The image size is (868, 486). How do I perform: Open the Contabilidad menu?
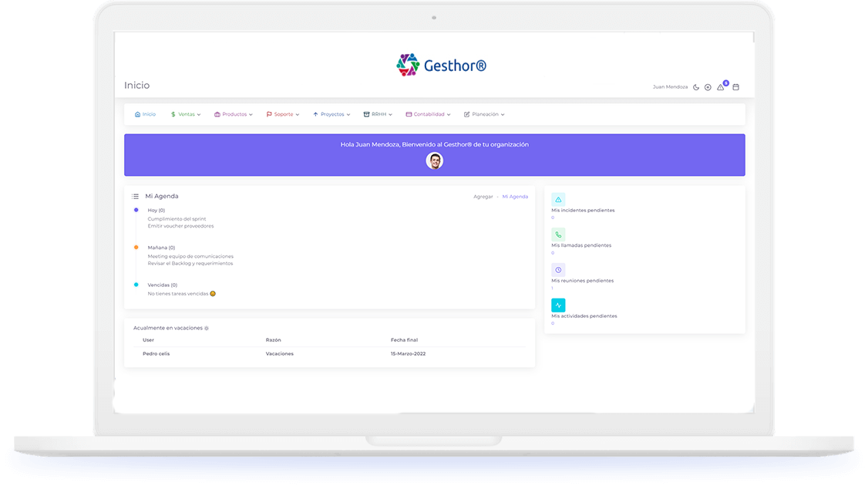pos(428,114)
